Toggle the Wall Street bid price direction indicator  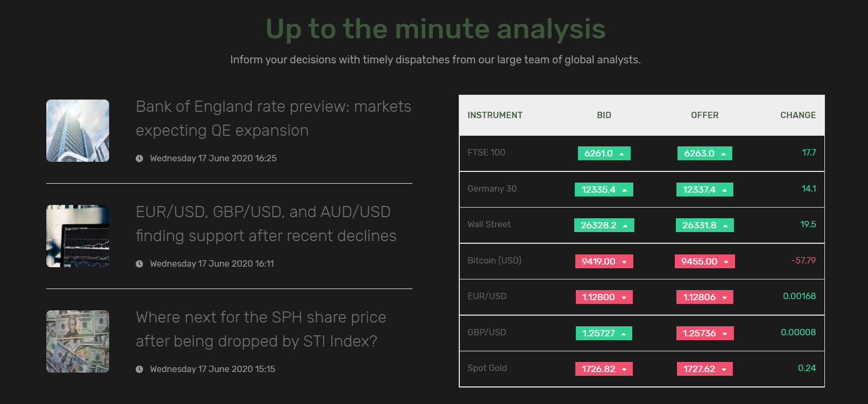point(625,225)
